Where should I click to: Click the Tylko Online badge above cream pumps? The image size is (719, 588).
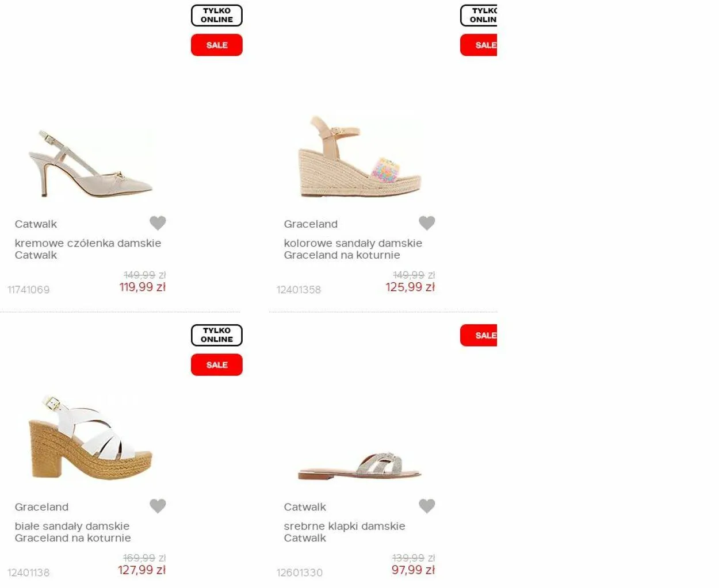217,16
